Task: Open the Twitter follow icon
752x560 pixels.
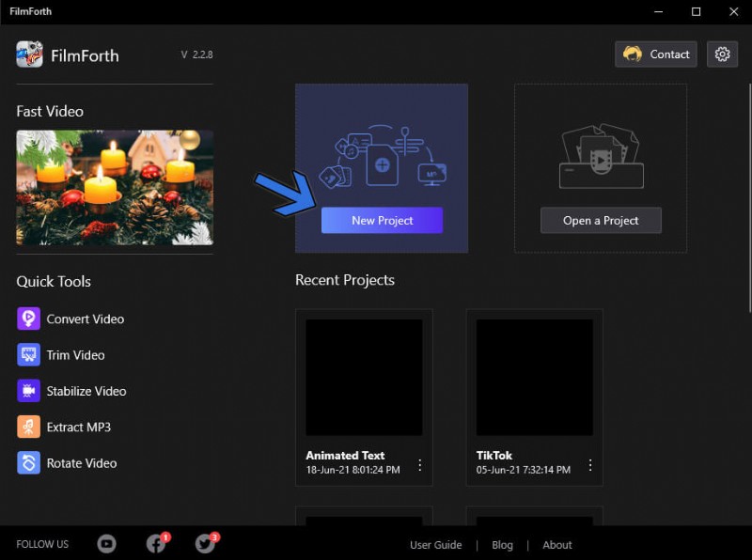Action: pos(205,544)
